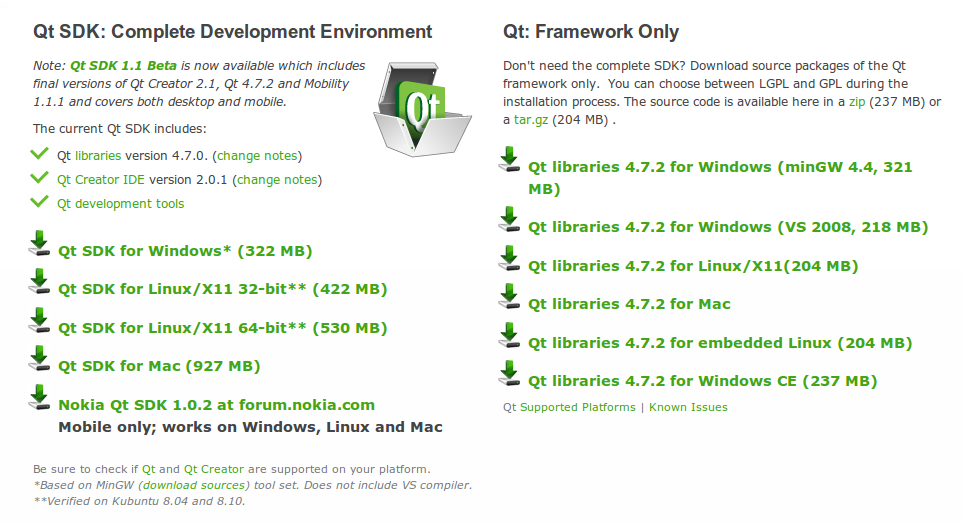Click download icon beside Qt libraries VS 2008

(509, 219)
